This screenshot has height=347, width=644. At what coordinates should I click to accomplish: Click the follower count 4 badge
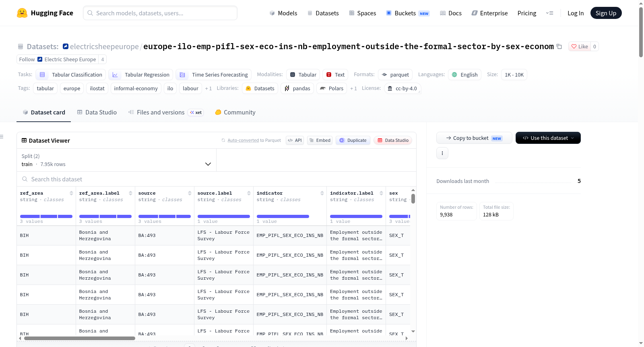(x=103, y=59)
